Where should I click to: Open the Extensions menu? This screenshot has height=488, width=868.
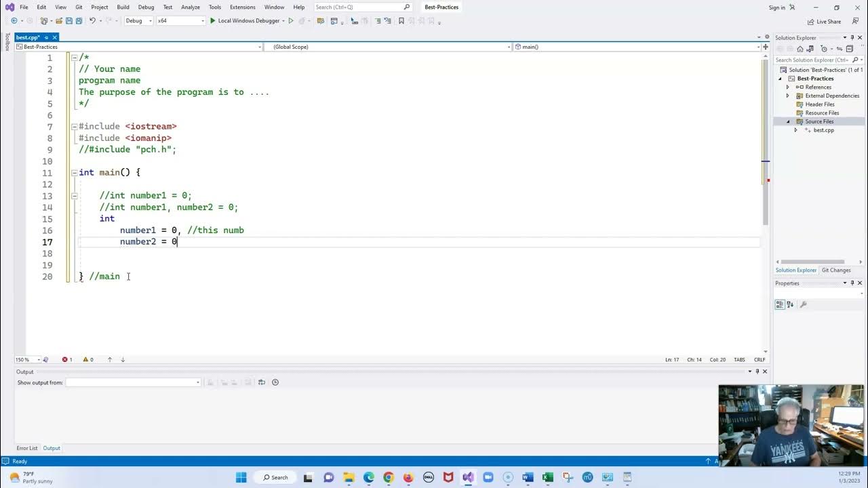(243, 7)
